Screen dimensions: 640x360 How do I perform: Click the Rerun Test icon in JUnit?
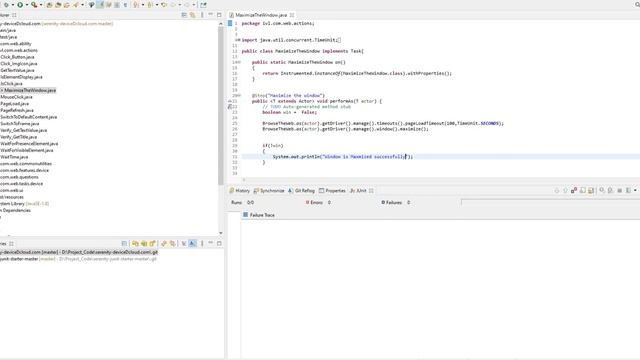(x=602, y=191)
